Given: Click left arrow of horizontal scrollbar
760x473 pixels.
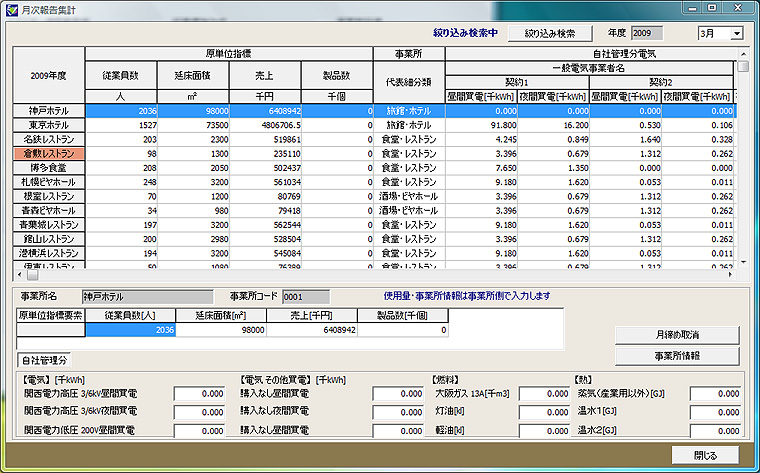Looking at the screenshot, I should tap(19, 275).
